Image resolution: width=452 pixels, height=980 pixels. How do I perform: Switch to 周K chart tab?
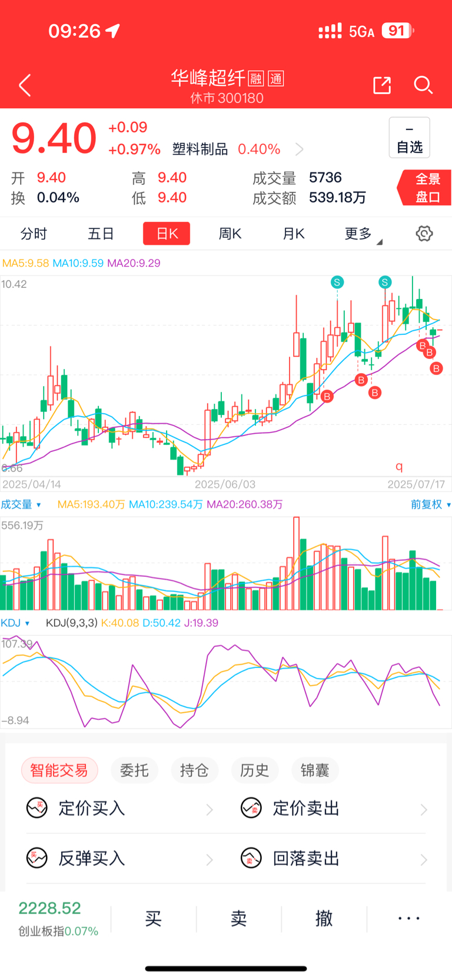[x=230, y=234]
